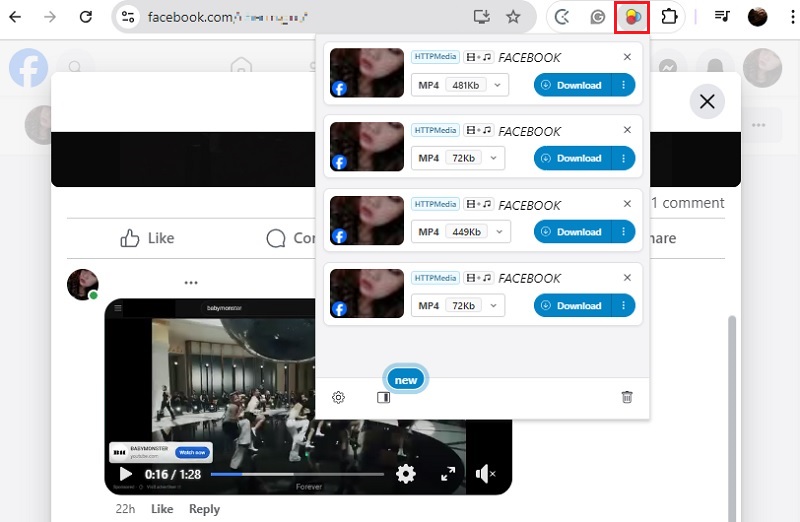Enter fullscreen on the video

point(448,474)
